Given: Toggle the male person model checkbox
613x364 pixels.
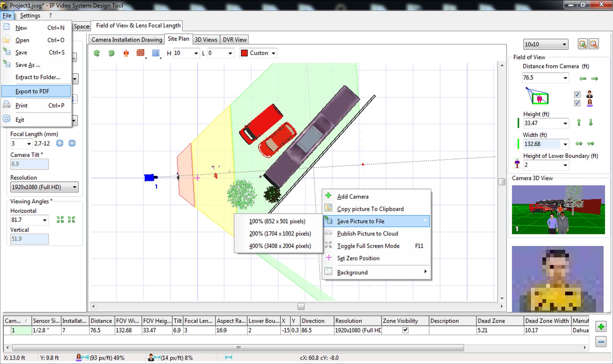Looking at the screenshot, I should pos(577,94).
